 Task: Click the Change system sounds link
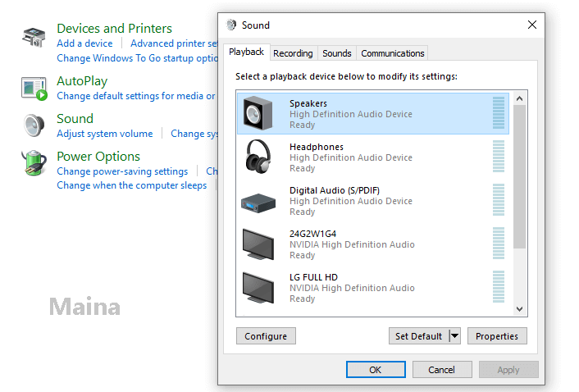[x=194, y=134]
